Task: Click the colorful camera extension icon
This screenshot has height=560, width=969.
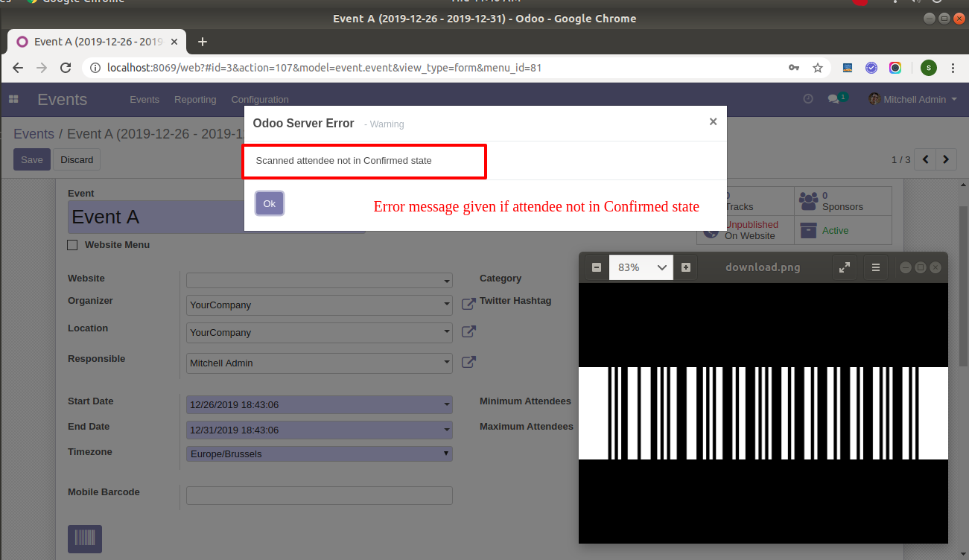Action: [x=895, y=68]
